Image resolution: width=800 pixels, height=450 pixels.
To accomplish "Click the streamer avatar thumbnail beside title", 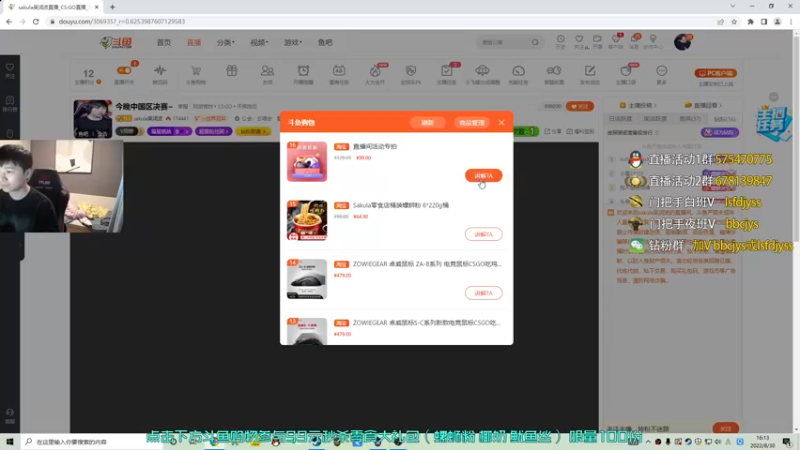I will 92,118.
